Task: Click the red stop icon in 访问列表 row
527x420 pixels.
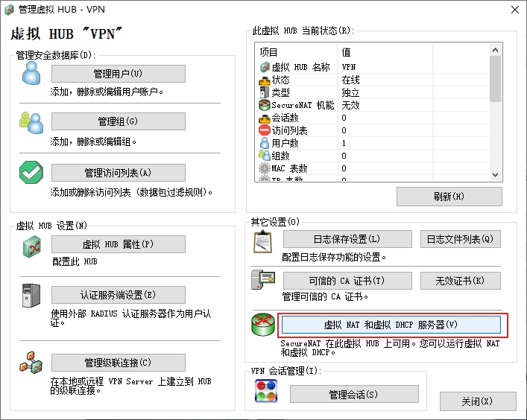Action: 265,130
